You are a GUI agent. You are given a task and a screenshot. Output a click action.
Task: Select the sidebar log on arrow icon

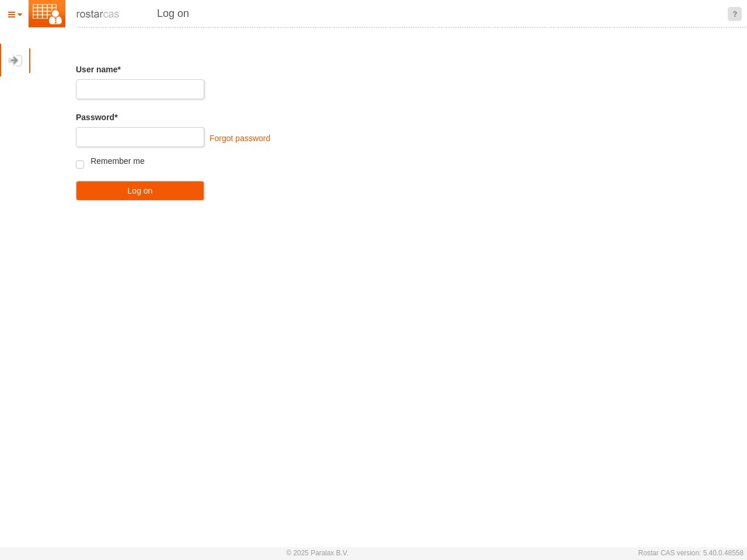coord(15,61)
